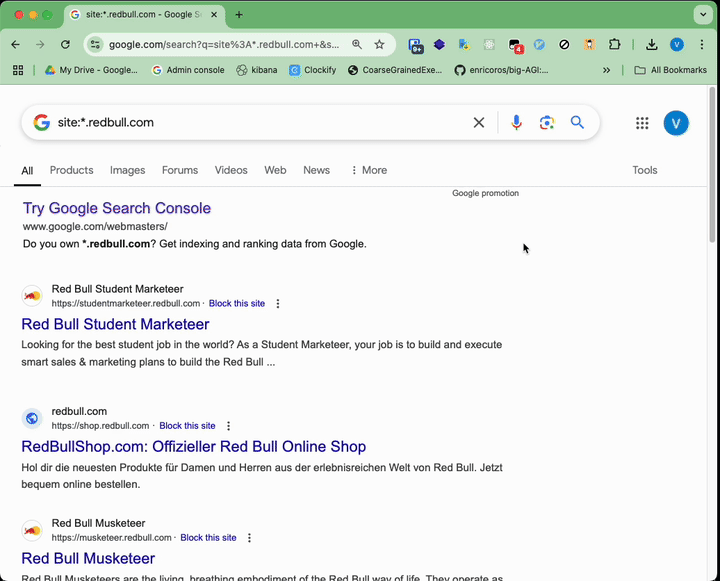Submit search with blue magnifier icon
Screen dimensions: 720x581
click(577, 122)
